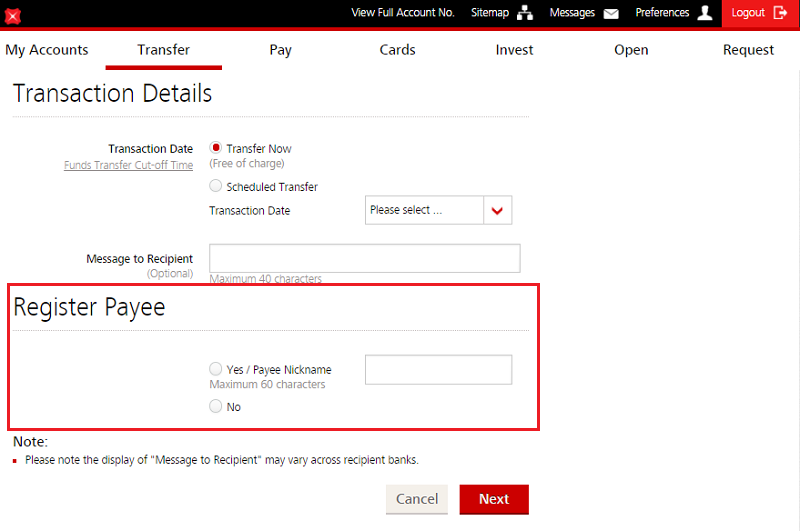Click the Logout exit icon
The height and width of the screenshot is (531, 800).
pyautogui.click(x=781, y=13)
